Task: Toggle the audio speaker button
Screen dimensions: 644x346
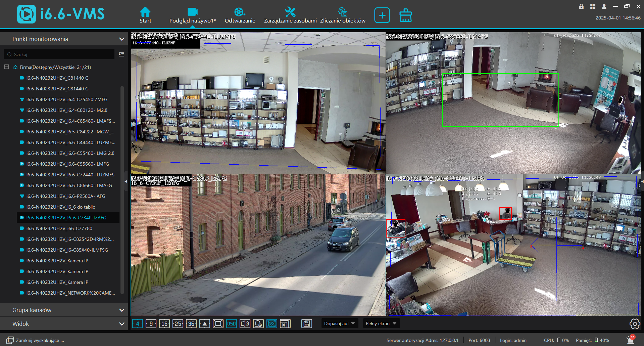Action: pos(245,323)
